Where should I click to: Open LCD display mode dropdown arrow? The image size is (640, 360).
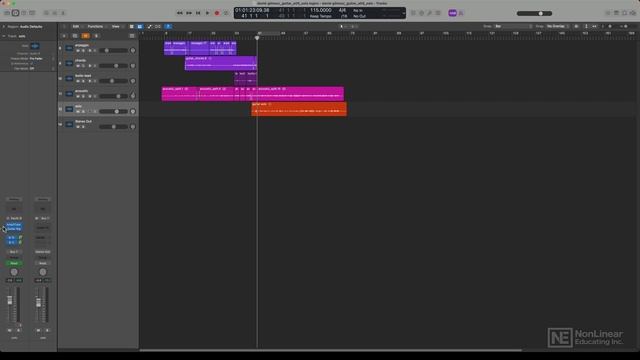coord(403,13)
